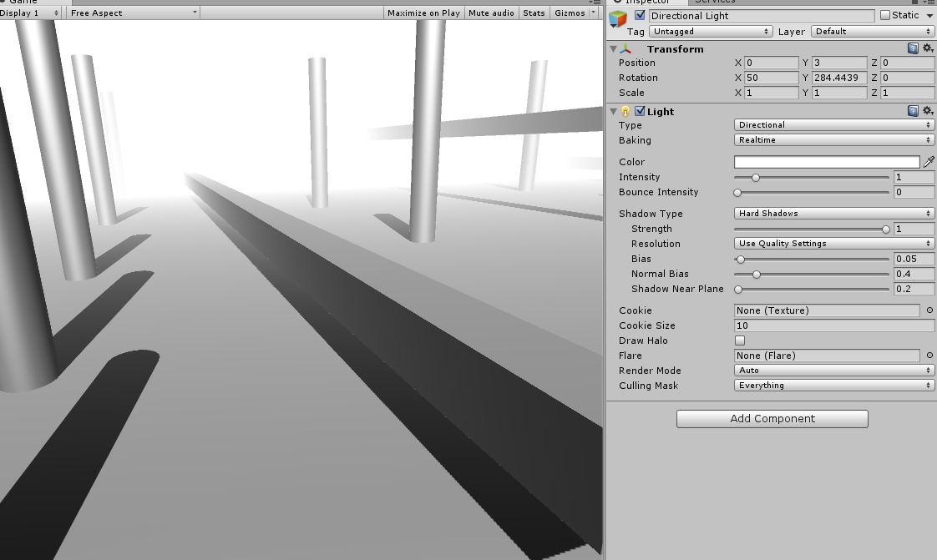Open the Display 1 dropdown
The height and width of the screenshot is (560, 937).
pos(30,13)
